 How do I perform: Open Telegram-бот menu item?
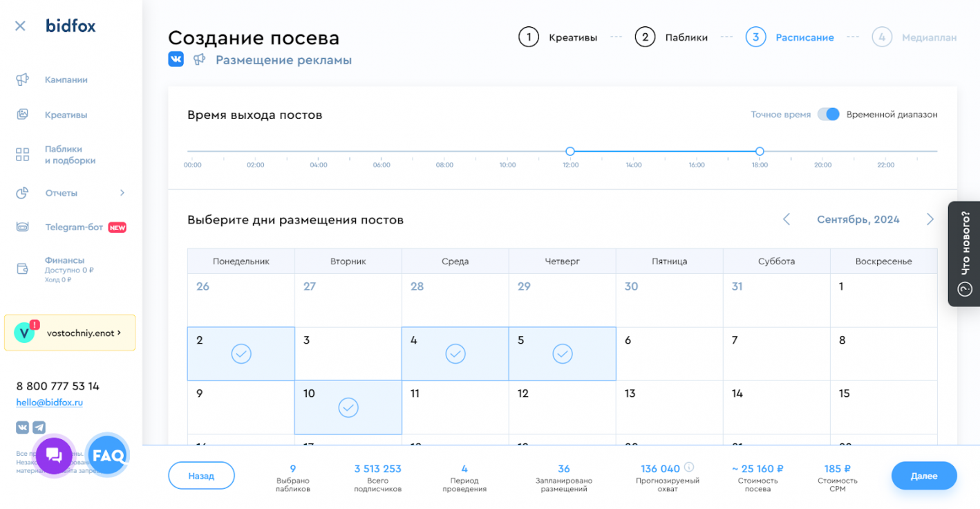click(74, 227)
